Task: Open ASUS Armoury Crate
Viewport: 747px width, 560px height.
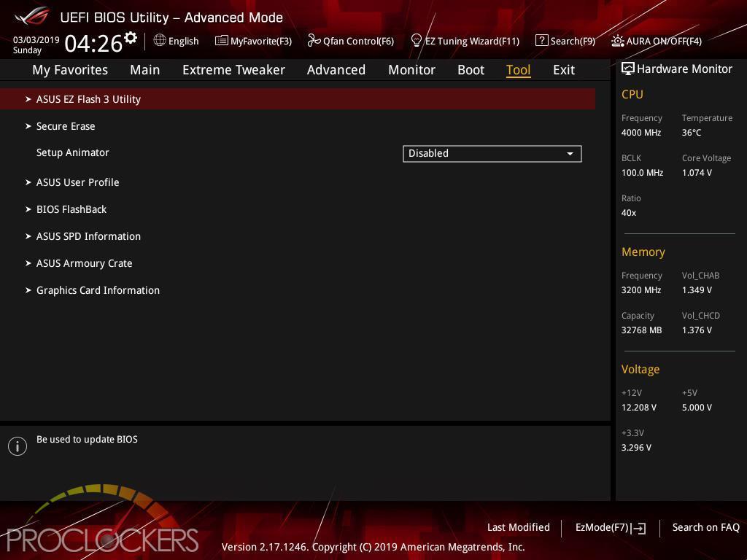Action: point(85,262)
